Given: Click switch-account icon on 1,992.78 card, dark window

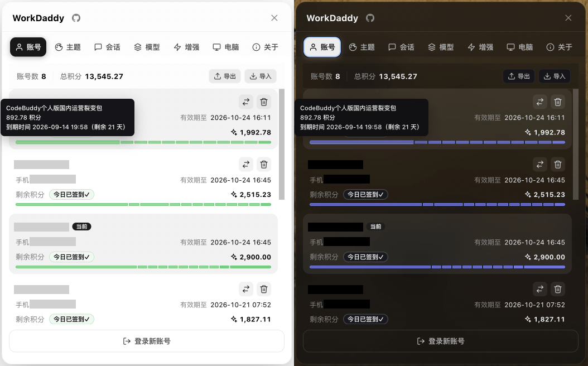Looking at the screenshot, I should (540, 102).
